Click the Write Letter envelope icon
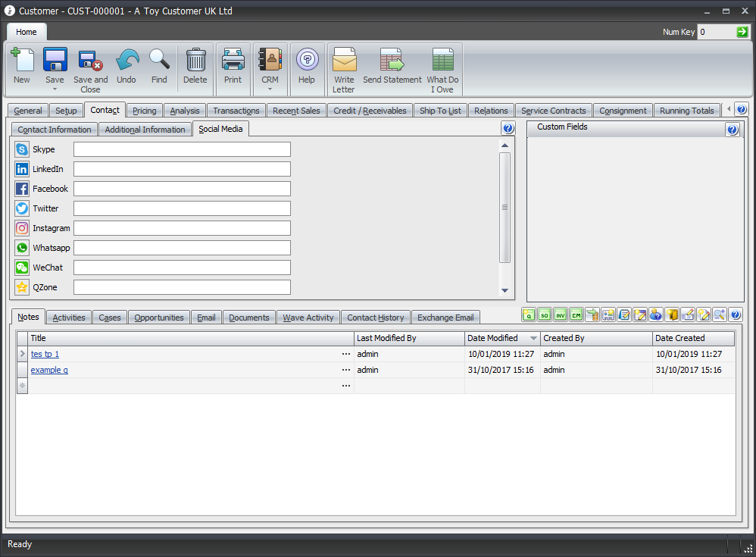The image size is (756, 557). (344, 61)
